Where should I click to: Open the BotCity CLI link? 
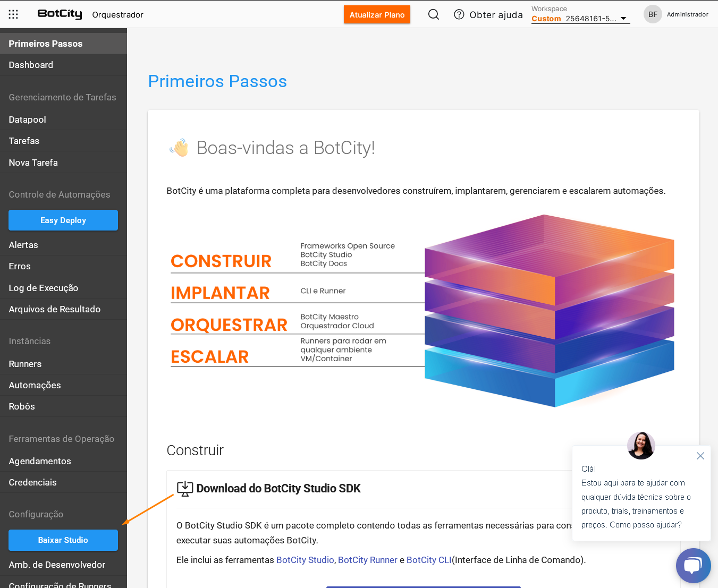[429, 560]
